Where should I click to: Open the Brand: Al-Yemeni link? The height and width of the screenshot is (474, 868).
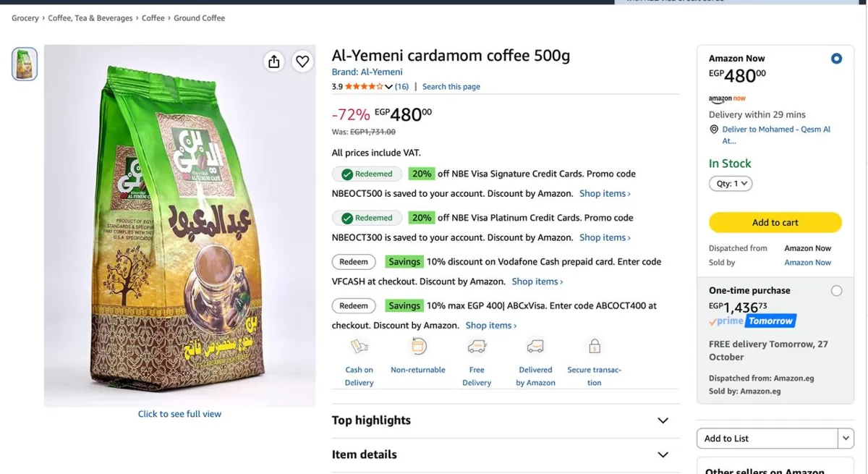coord(367,72)
